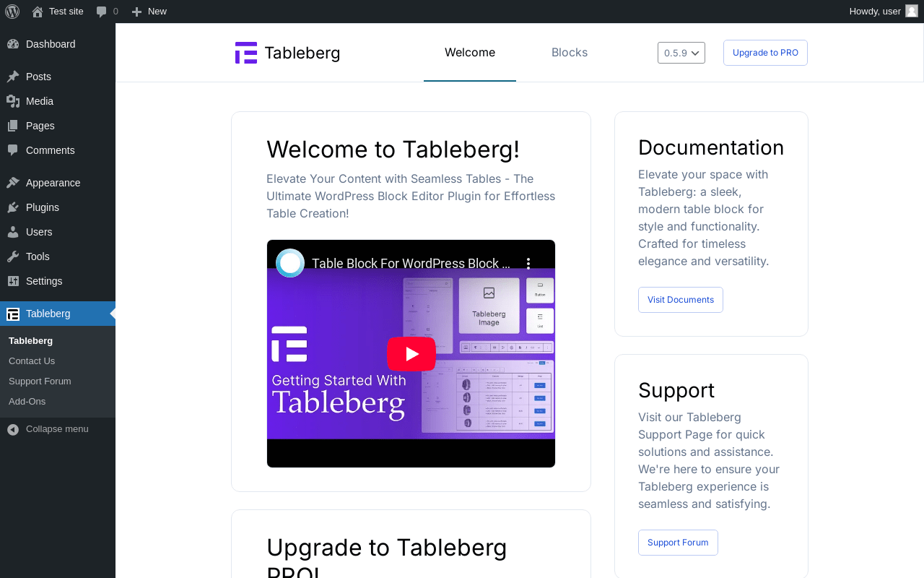Click the Posts pushpin icon
924x578 pixels.
pos(13,77)
